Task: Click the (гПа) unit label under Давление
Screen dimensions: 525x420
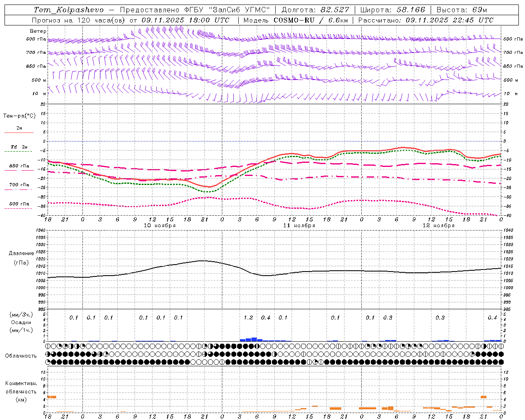Action: (21, 263)
